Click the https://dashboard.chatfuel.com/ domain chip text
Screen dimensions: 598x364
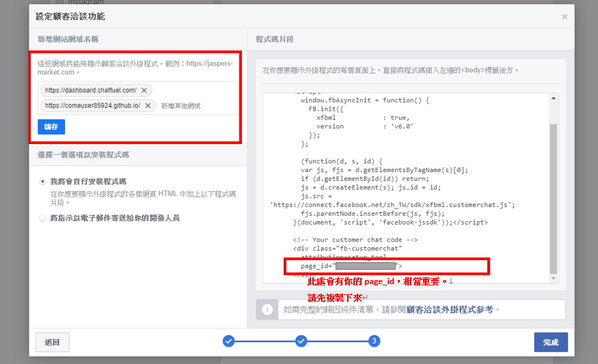(90, 90)
